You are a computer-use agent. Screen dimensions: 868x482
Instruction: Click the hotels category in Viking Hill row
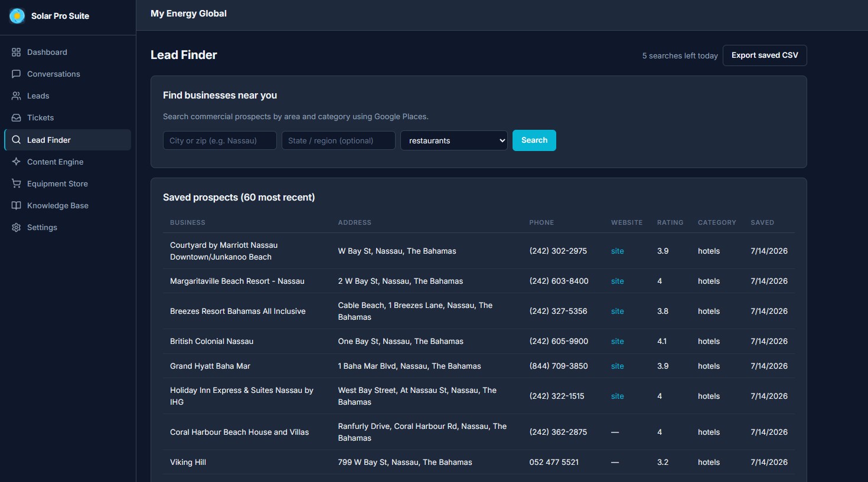click(709, 462)
